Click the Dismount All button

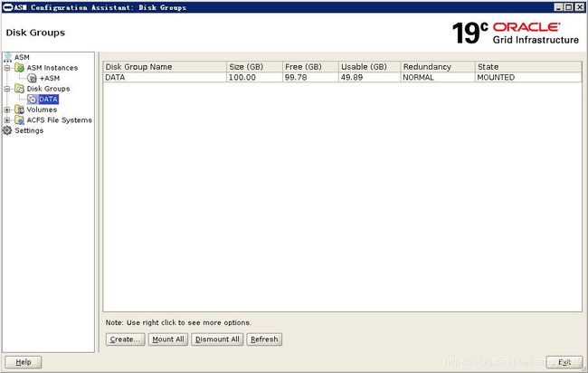click(217, 340)
